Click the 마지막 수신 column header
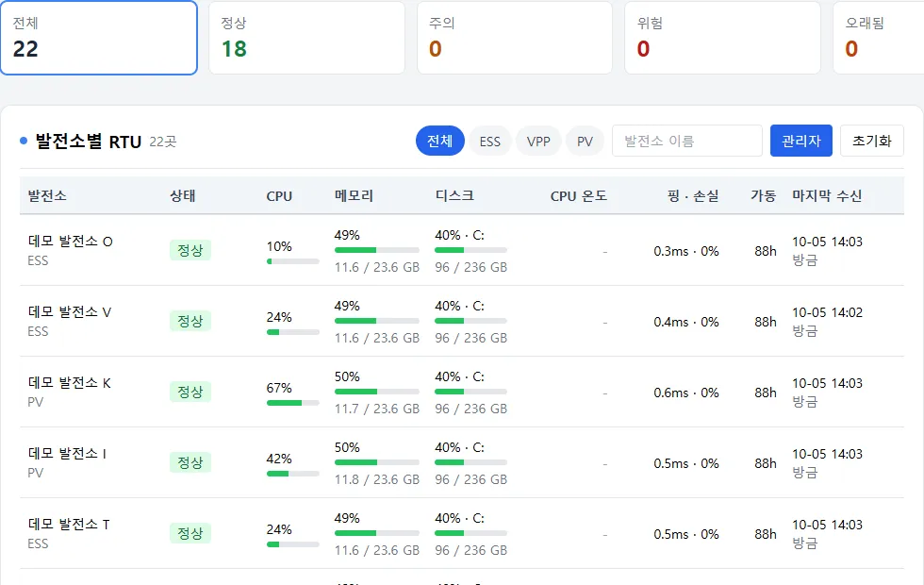Image resolution: width=924 pixels, height=585 pixels. point(827,196)
